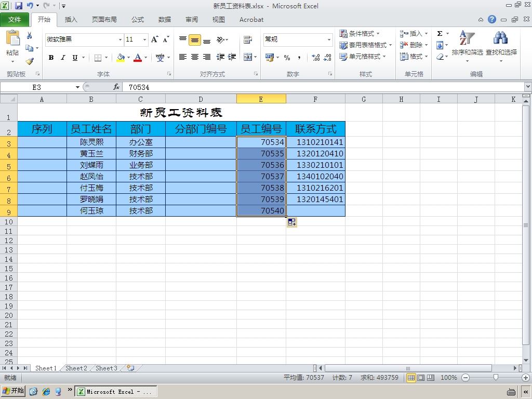Screen dimensions: 532x399
Task: Click the fill color paint bucket
Action: coord(121,57)
